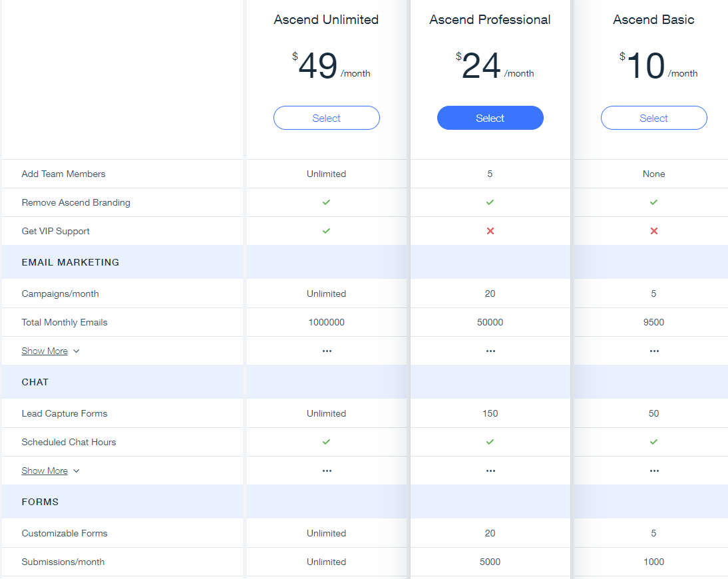Click Email Marketing ellipsis in Basic column
This screenshot has height=579, width=728.
click(654, 351)
